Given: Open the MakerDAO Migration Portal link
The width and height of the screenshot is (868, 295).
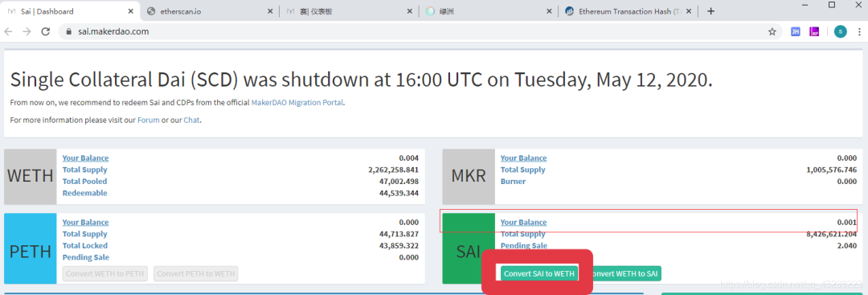Looking at the screenshot, I should [297, 102].
